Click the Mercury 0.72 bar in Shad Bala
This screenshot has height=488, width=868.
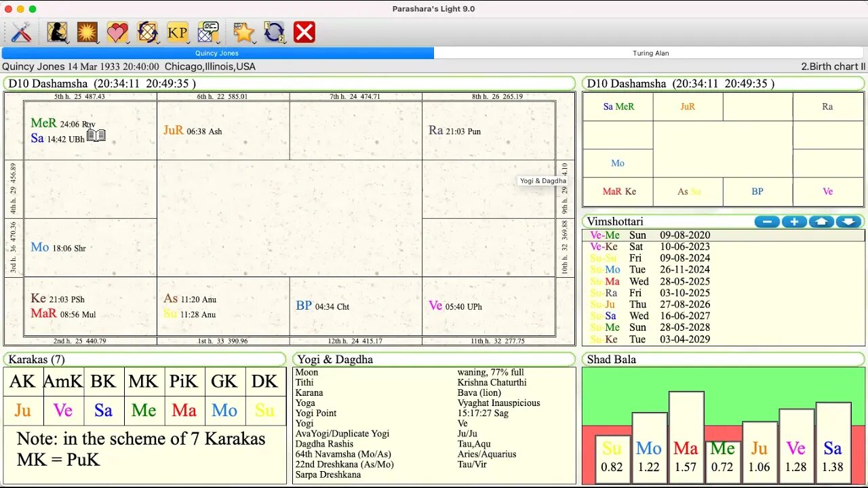pyautogui.click(x=722, y=462)
